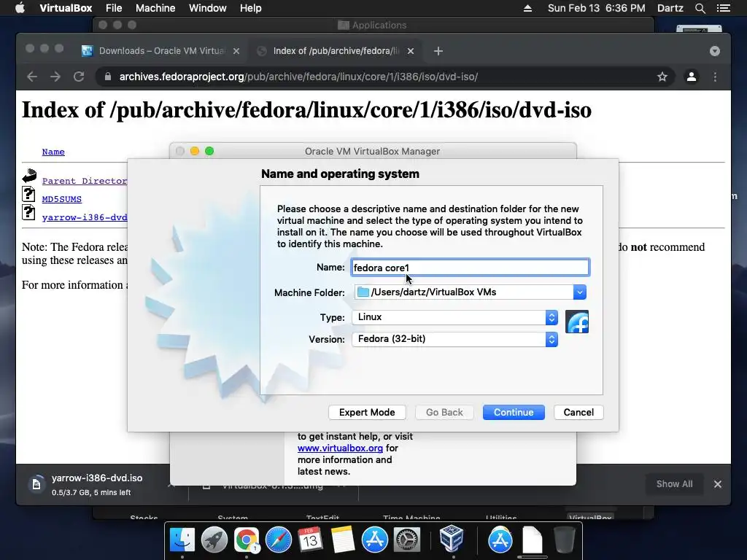This screenshot has width=747, height=560.
Task: Open a new Chrome tab
Action: coord(438,51)
